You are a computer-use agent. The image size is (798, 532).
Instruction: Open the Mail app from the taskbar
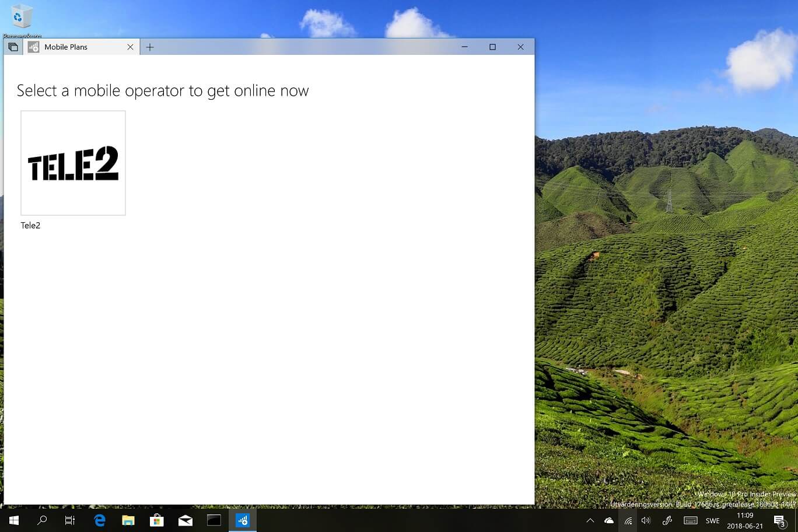[x=185, y=520]
